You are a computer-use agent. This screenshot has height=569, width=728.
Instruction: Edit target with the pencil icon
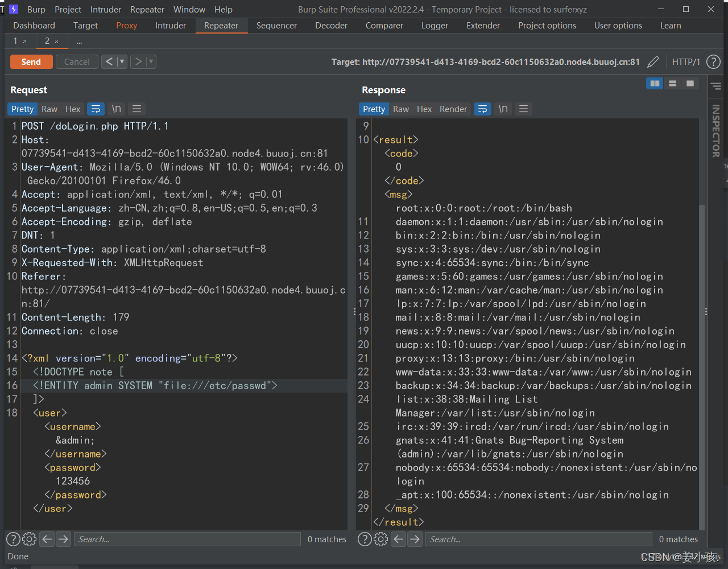[x=653, y=62]
